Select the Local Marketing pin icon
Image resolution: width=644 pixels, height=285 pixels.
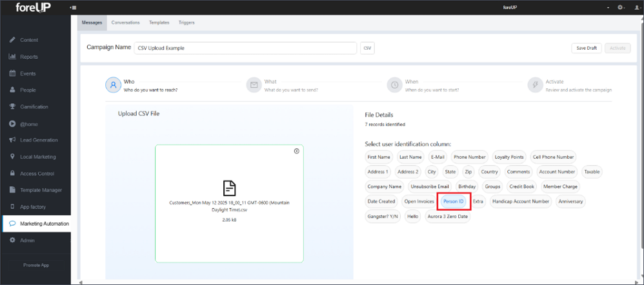(12, 157)
